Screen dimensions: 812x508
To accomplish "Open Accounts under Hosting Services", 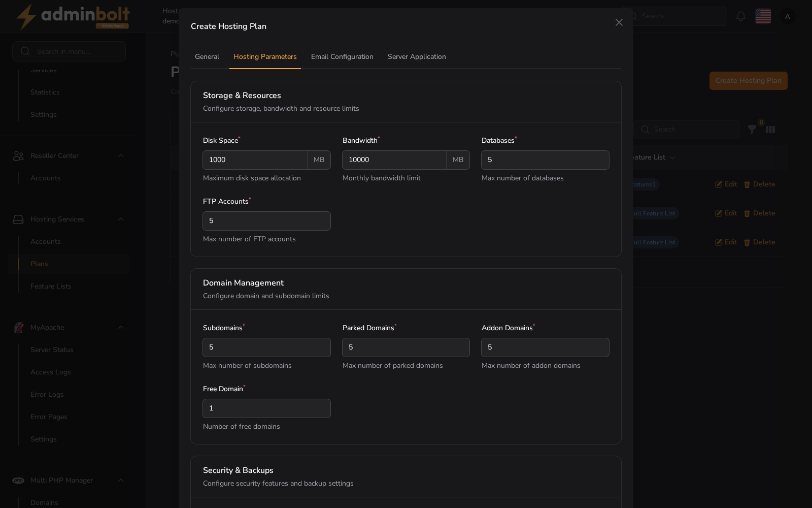I will click(46, 242).
